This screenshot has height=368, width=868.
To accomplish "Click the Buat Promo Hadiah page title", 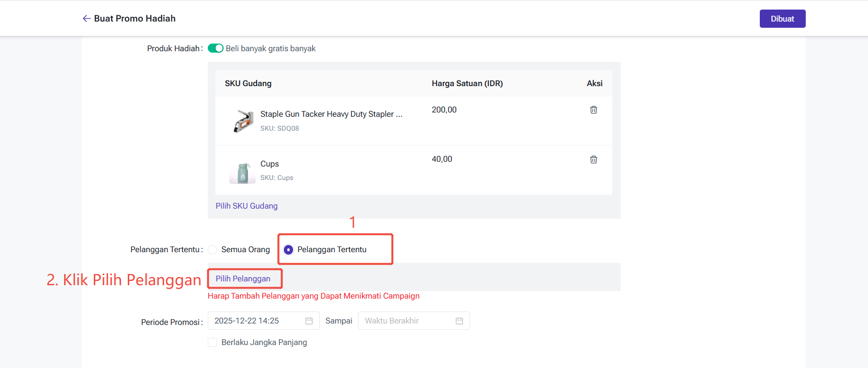I will 135,19.
